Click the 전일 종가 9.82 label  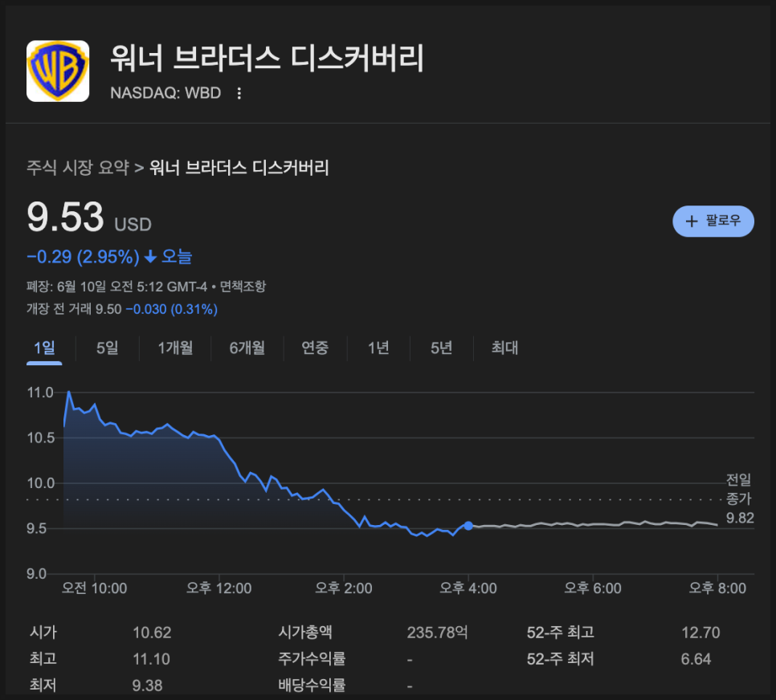[740, 499]
